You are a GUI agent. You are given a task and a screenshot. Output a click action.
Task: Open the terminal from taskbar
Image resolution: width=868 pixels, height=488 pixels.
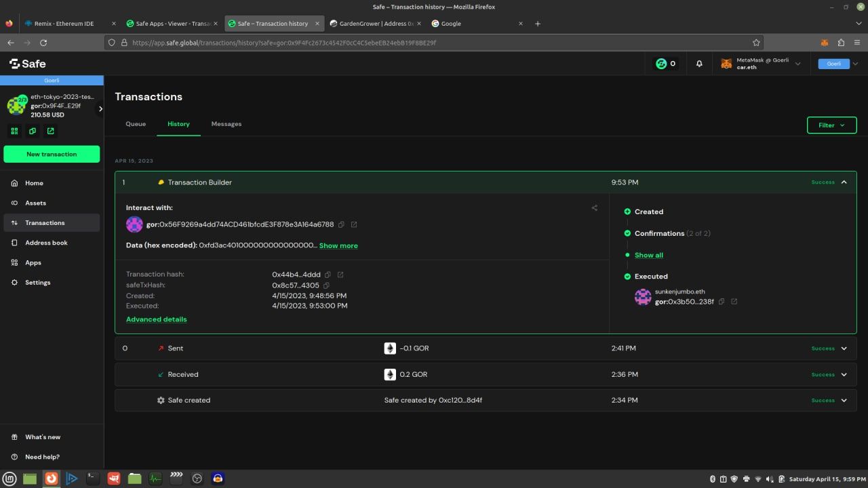pyautogui.click(x=92, y=479)
